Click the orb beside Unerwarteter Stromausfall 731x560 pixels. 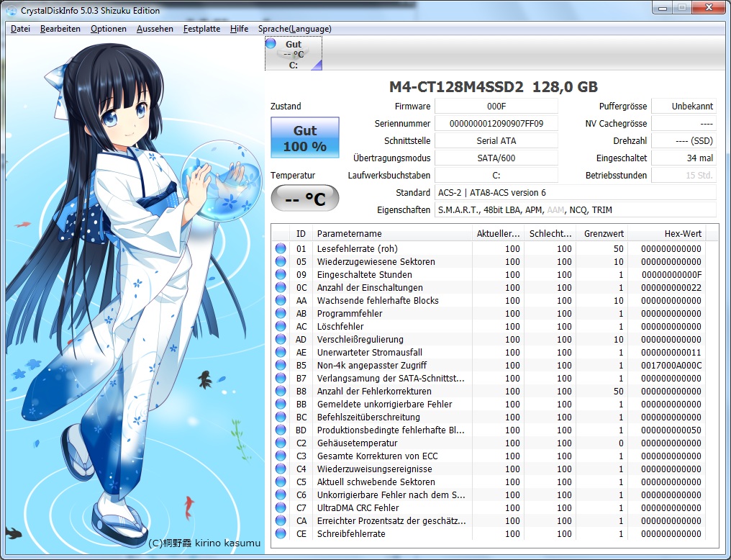[281, 353]
